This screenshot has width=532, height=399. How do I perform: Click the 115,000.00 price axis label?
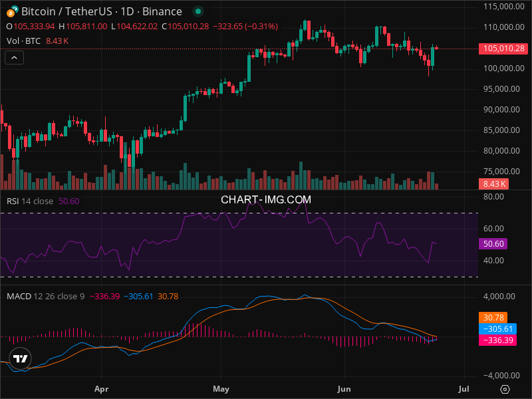(504, 7)
